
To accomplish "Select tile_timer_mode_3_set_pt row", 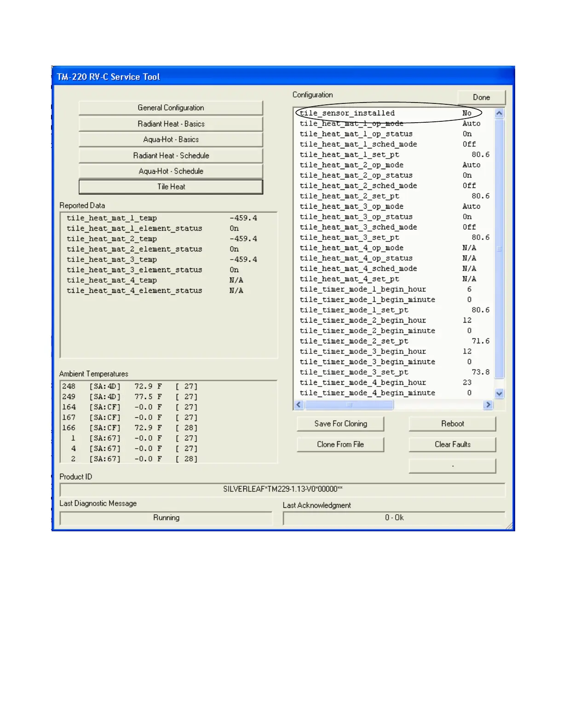I will tap(394, 372).
